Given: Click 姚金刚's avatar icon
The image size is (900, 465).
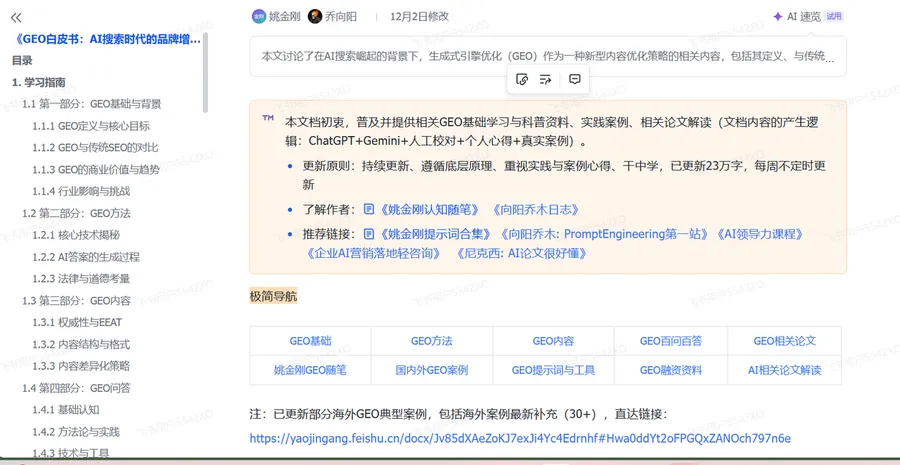Looking at the screenshot, I should pyautogui.click(x=259, y=17).
